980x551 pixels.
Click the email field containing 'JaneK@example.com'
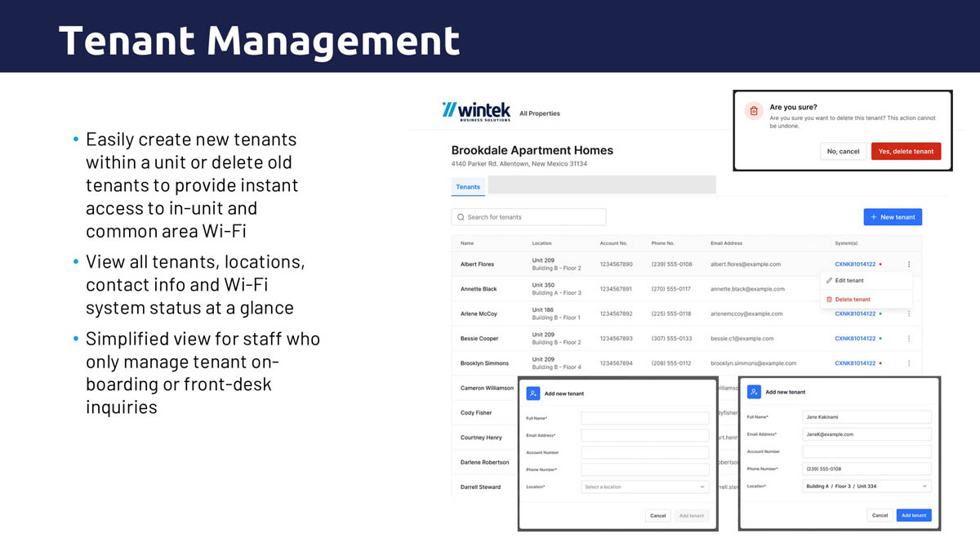[x=866, y=434]
